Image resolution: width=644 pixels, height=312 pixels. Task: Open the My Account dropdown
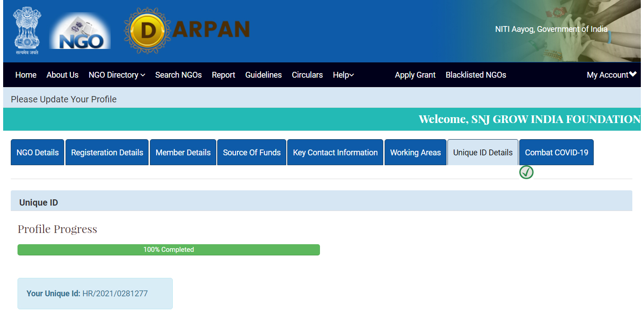[x=612, y=75]
